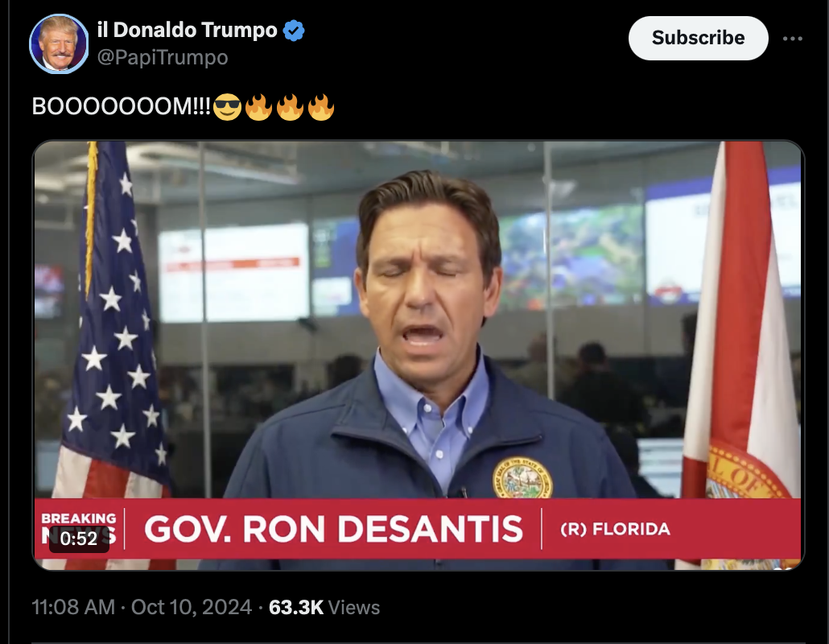
Task: Click the Florida state seal on jacket
Action: [522, 478]
